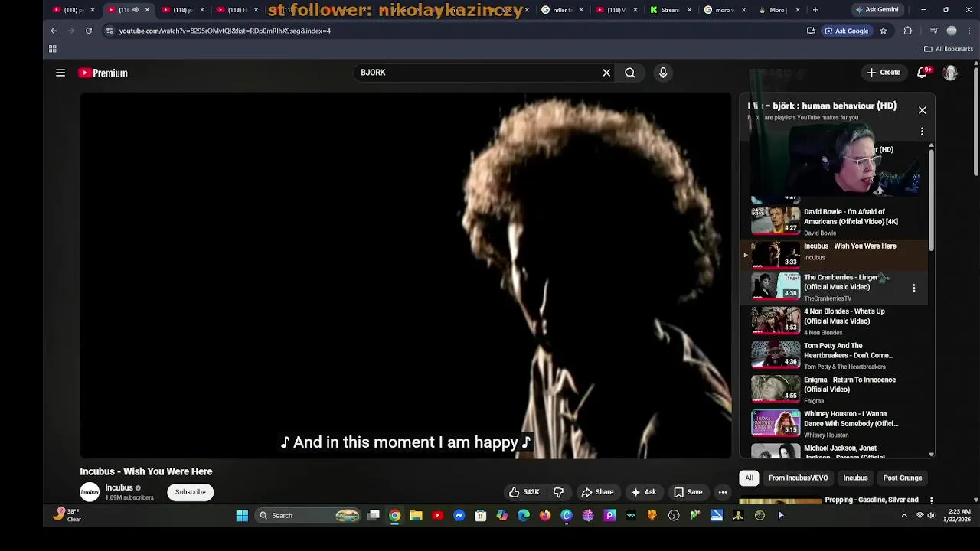Subscribe to the Incubus channel
This screenshot has height=551, width=980.
pyautogui.click(x=190, y=492)
